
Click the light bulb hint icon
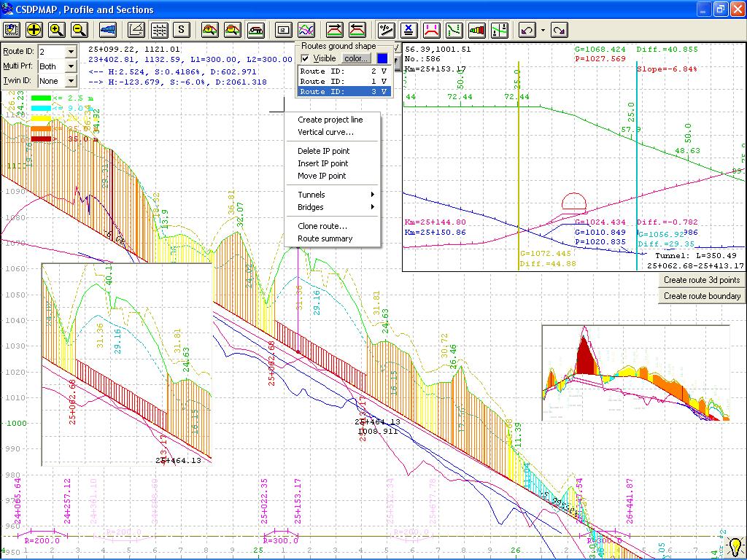pos(735,545)
